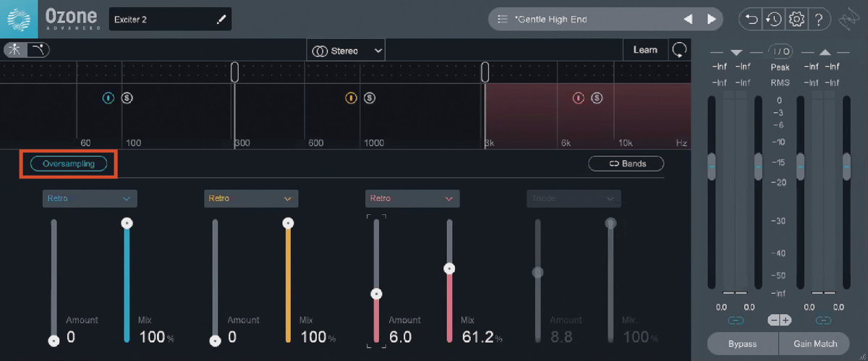Open the red band Retro mode dropdown
Viewport: 868px width, 361px height.
[x=412, y=198]
